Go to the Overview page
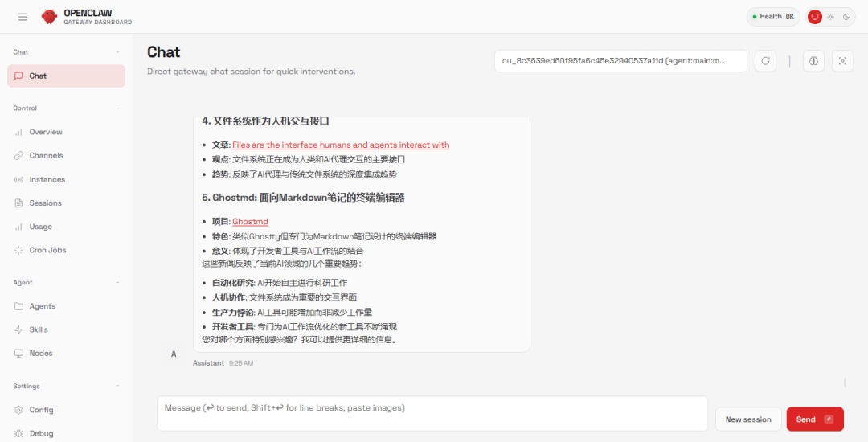Viewport: 868px width, 442px height. (x=67, y=133)
